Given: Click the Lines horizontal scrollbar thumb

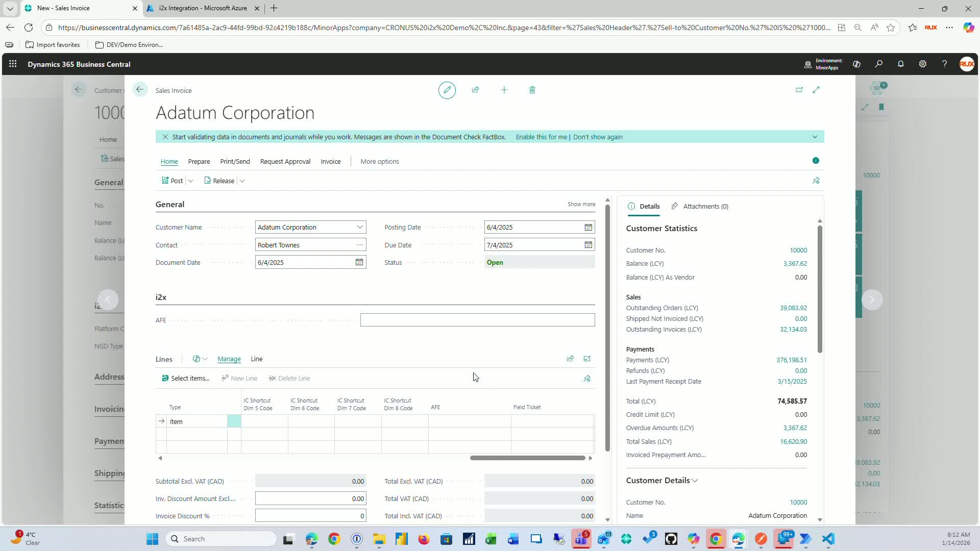Looking at the screenshot, I should click(527, 458).
